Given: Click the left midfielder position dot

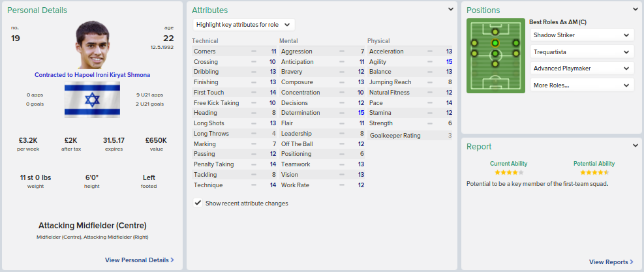Looking at the screenshot, I should pyautogui.click(x=474, y=53).
